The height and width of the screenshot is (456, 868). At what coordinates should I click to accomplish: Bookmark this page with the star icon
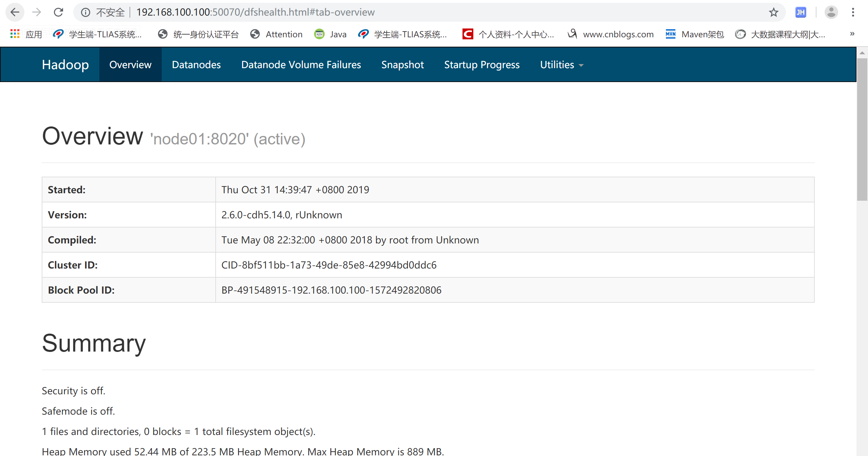tap(774, 12)
